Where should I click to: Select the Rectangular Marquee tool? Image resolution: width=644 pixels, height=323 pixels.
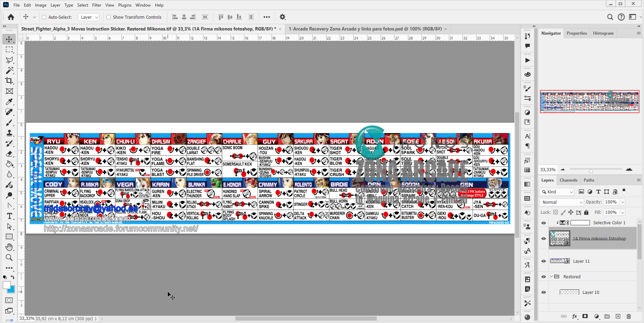(x=9, y=50)
